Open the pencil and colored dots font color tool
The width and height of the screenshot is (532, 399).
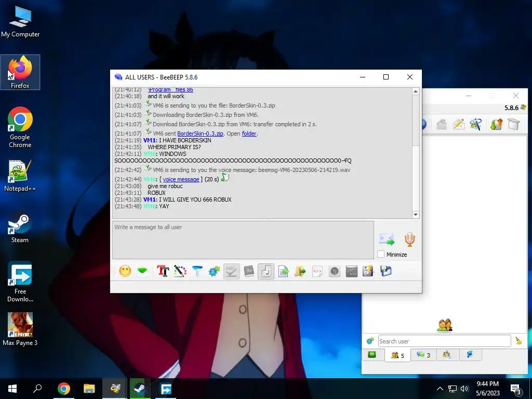click(x=180, y=271)
